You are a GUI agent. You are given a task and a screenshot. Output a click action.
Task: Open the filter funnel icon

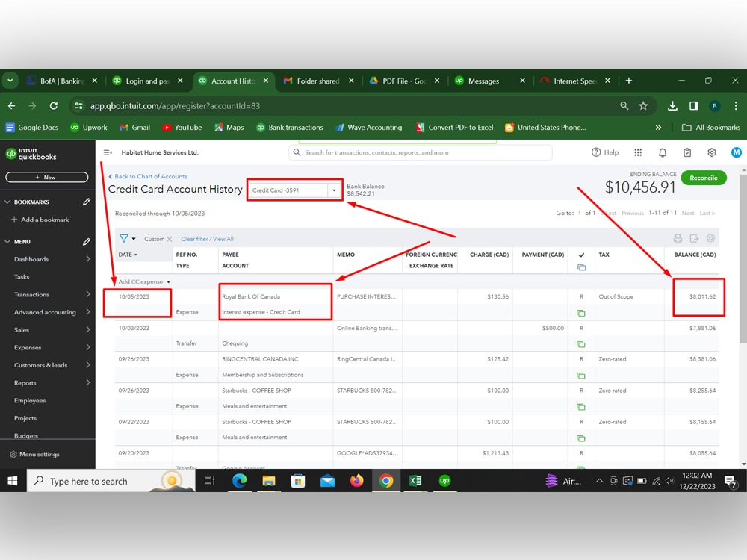(124, 239)
